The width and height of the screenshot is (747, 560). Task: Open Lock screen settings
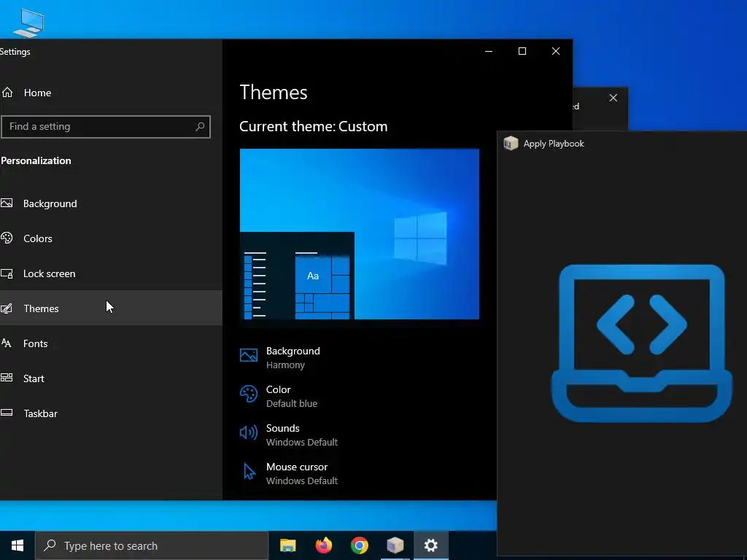(111, 273)
